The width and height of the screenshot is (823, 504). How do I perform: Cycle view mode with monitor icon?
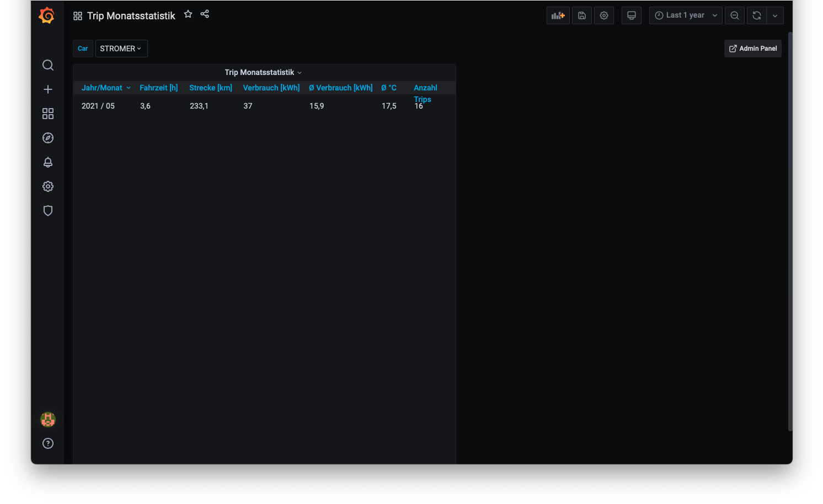click(x=631, y=15)
